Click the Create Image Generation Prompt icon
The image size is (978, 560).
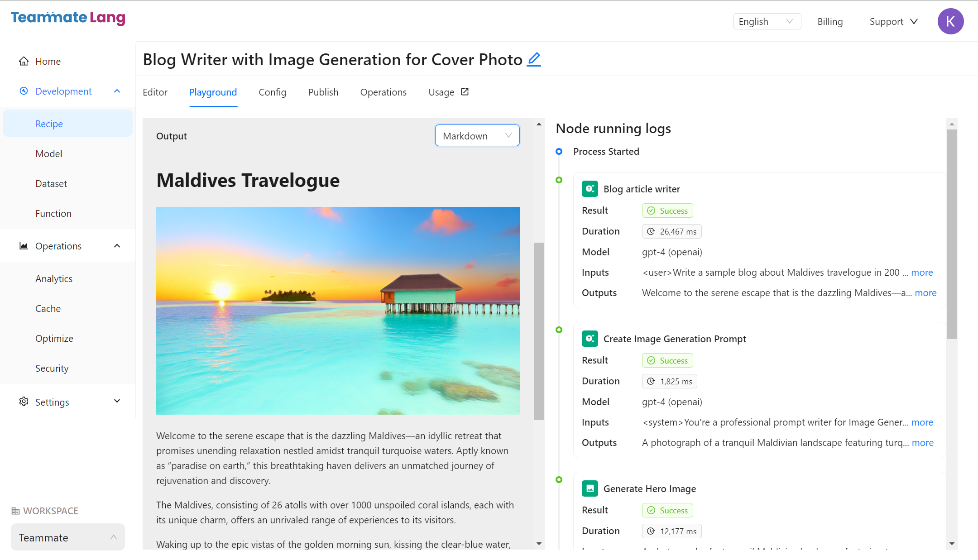(x=590, y=339)
